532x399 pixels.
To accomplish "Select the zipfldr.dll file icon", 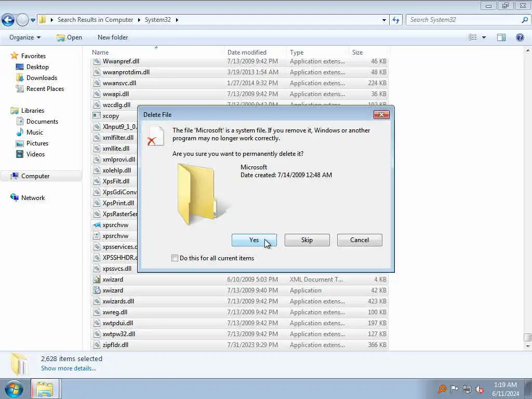I will point(97,345).
